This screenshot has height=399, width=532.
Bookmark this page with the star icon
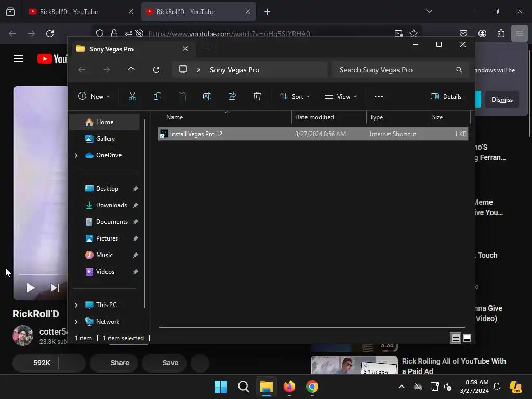point(413,33)
